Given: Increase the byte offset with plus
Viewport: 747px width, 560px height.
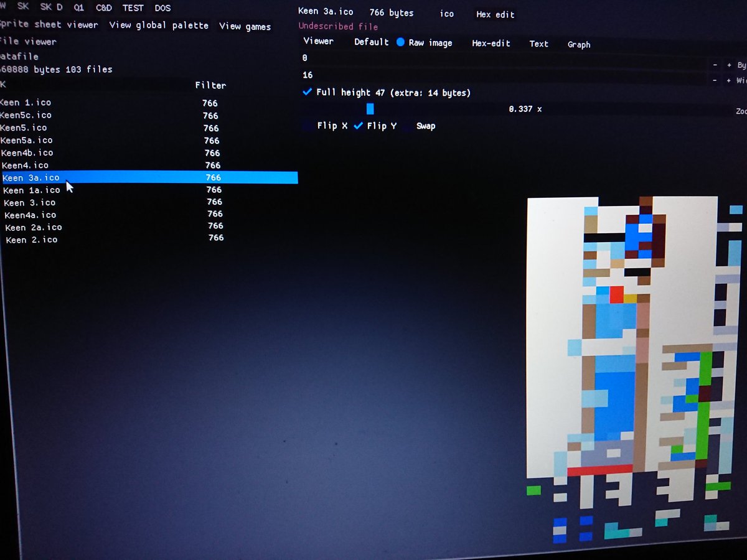Looking at the screenshot, I should [x=729, y=65].
